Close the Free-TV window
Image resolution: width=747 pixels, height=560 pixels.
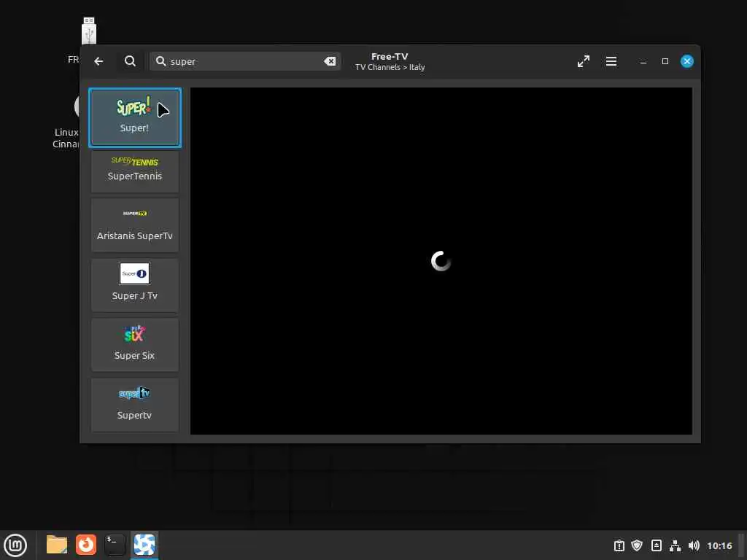tap(687, 61)
